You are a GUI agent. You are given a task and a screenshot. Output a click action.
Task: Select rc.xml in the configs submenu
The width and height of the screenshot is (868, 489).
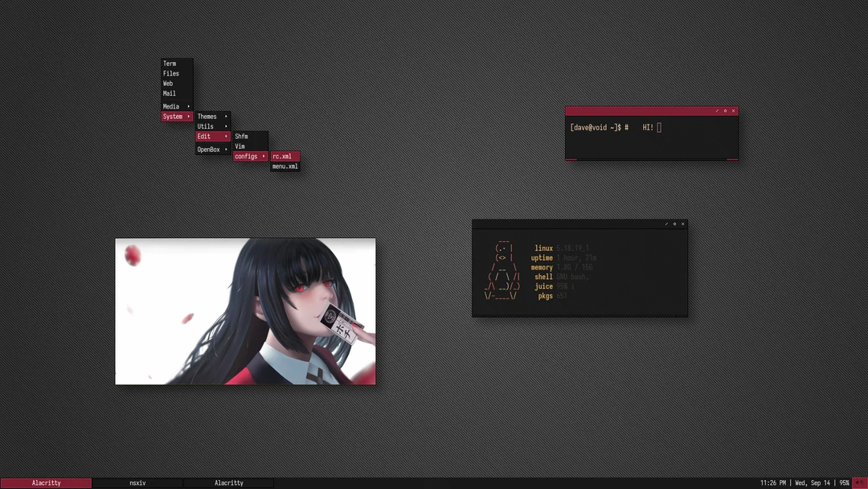pos(283,155)
